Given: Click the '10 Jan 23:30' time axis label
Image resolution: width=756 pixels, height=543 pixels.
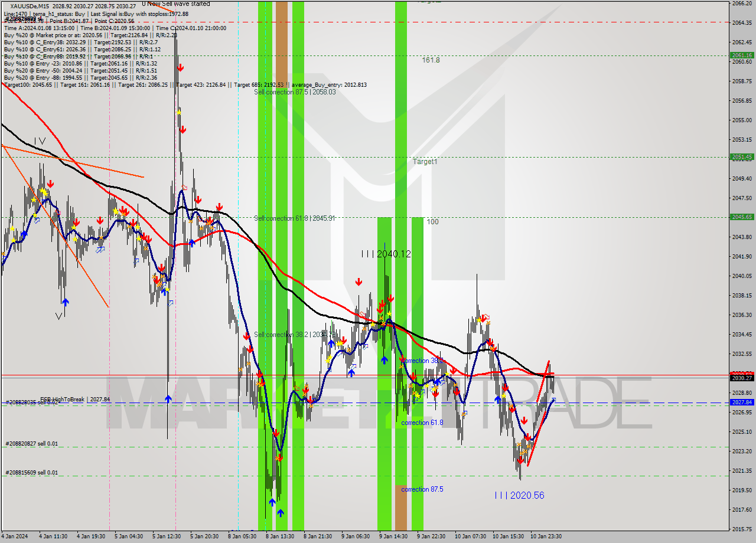Looking at the screenshot, I should pos(546,537).
